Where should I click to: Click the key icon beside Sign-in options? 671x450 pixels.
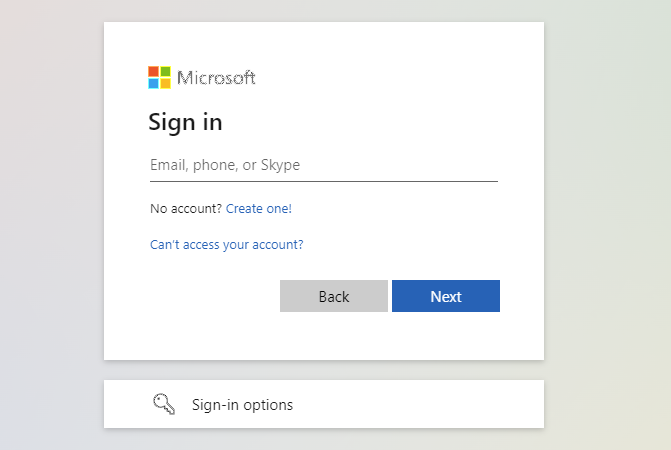[x=164, y=404]
